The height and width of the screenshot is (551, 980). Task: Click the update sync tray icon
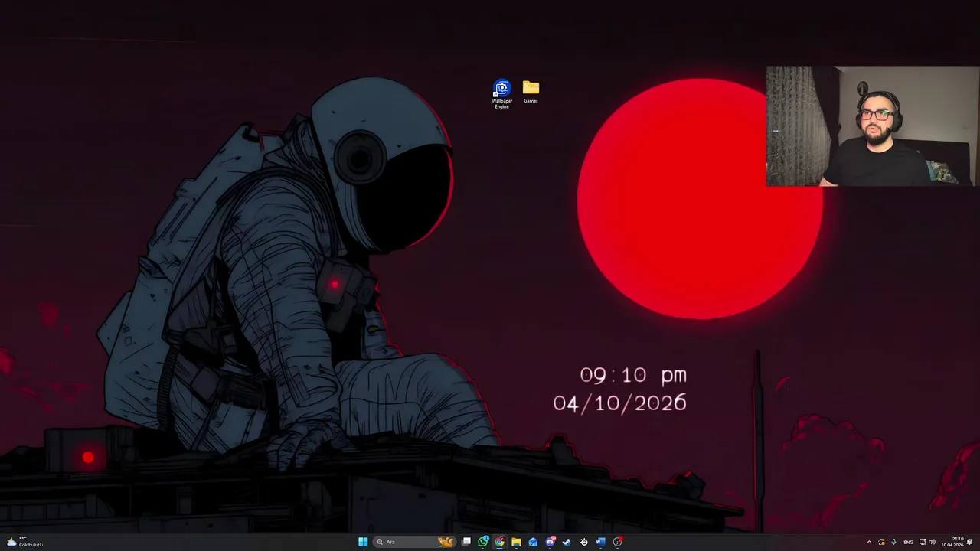[881, 542]
